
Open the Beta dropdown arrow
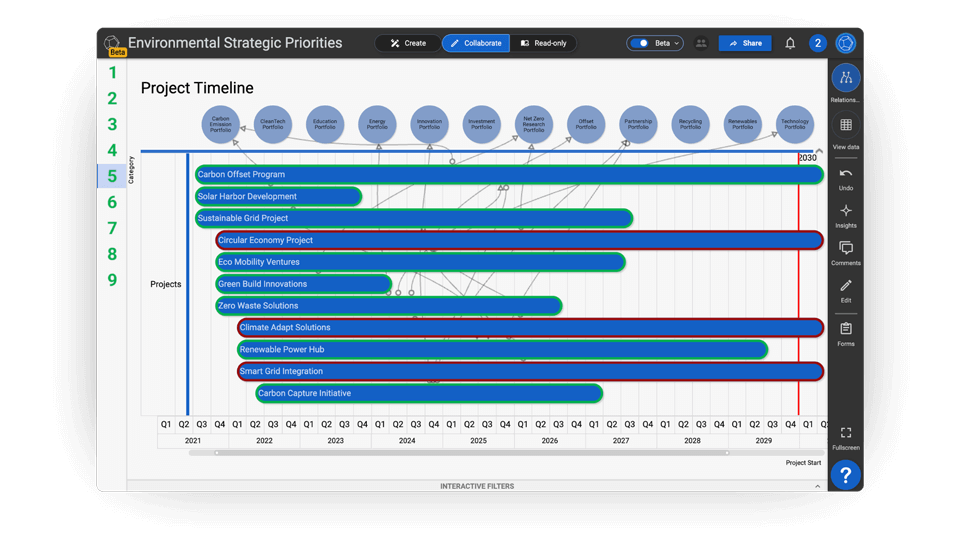(x=677, y=44)
